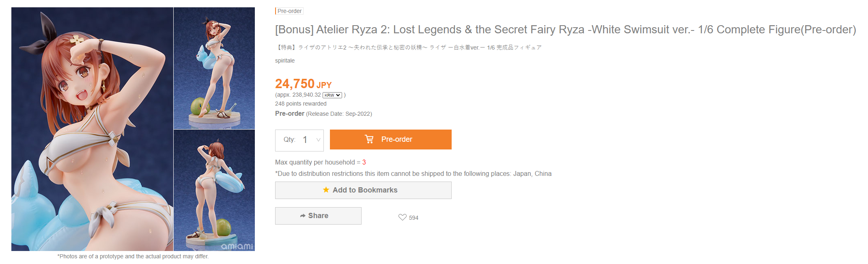Select the top-right figure thumbnail
The image size is (868, 264).
pyautogui.click(x=214, y=68)
